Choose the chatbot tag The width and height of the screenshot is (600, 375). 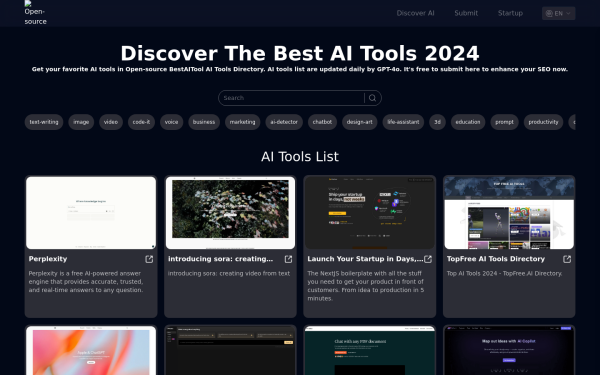pos(322,122)
